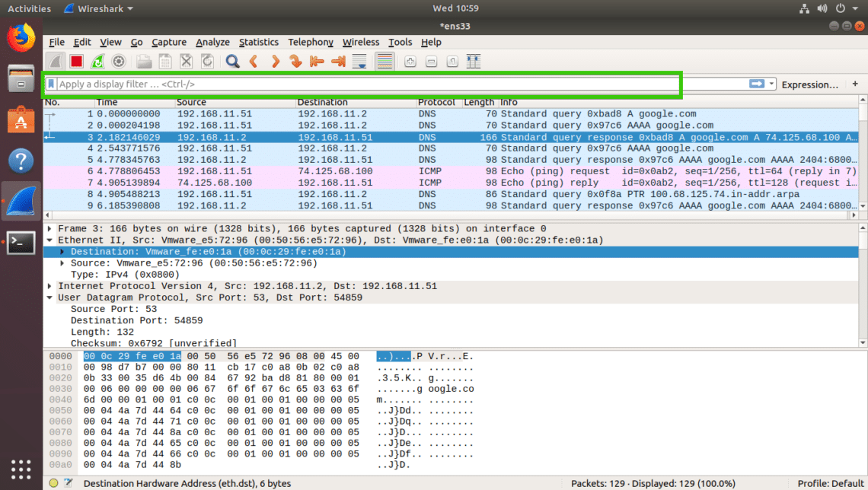Go to the previous packet arrow

coord(254,62)
